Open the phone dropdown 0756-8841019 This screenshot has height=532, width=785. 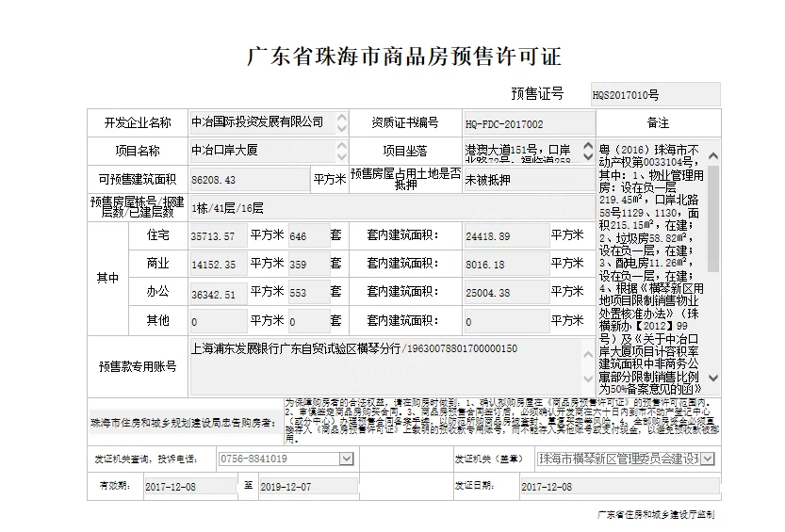[346, 459]
